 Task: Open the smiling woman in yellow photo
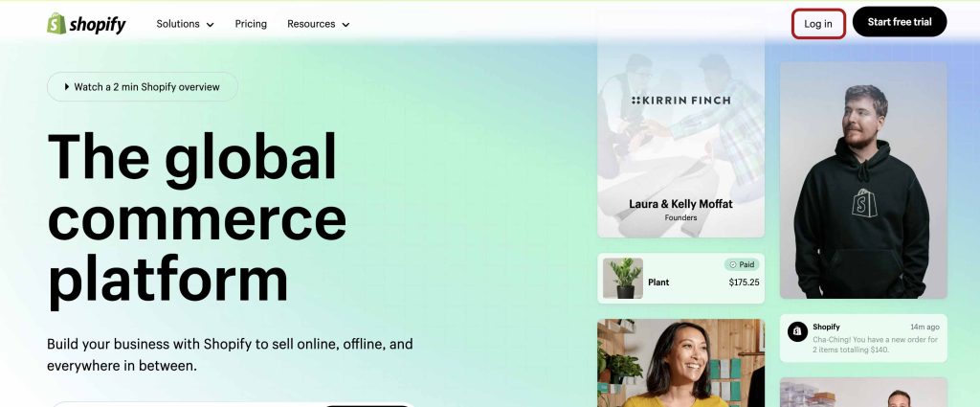tap(680, 364)
